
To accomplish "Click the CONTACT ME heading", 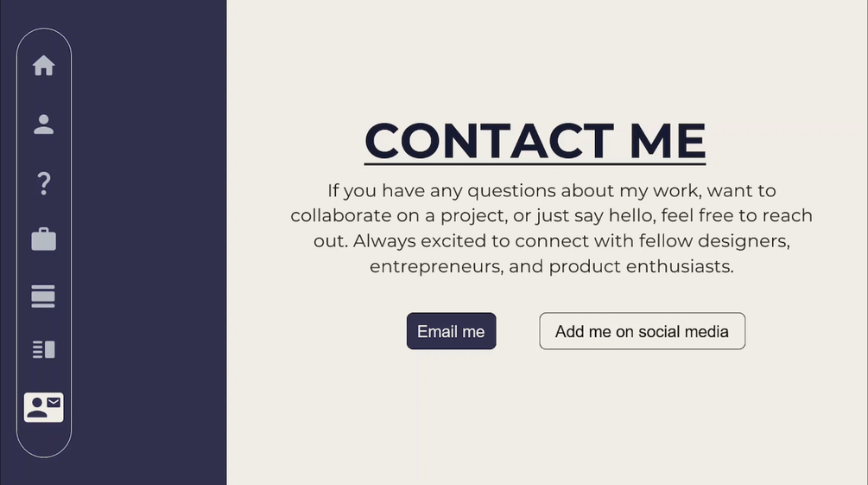I will pyautogui.click(x=535, y=141).
